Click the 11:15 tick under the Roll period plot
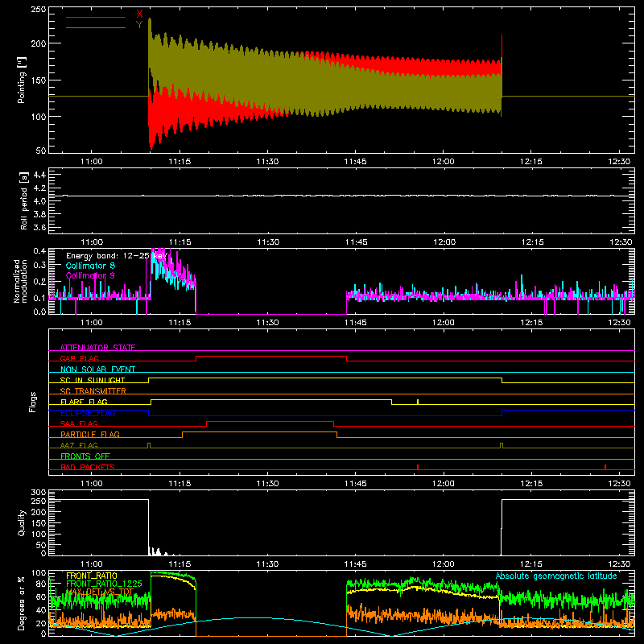This screenshot has height=644, width=644. 180,242
